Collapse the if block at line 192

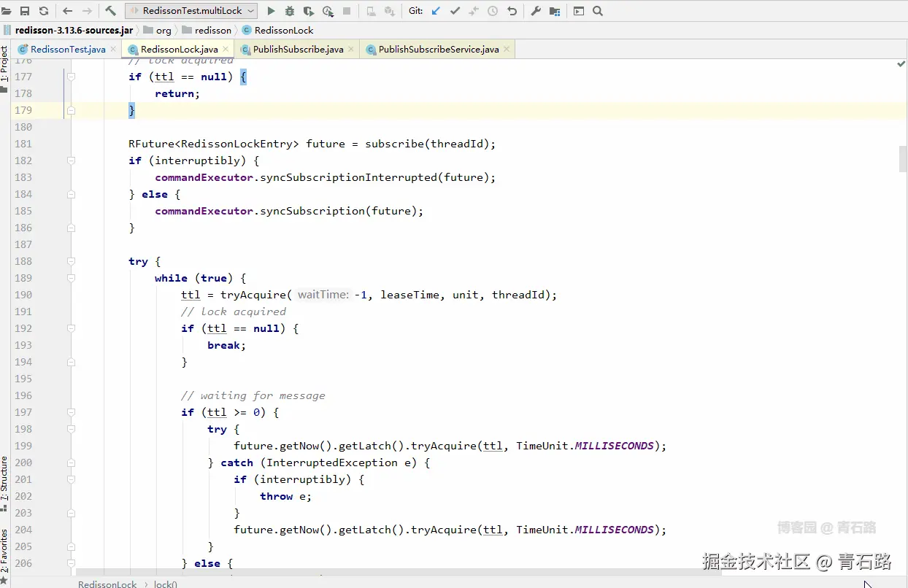[72, 328]
